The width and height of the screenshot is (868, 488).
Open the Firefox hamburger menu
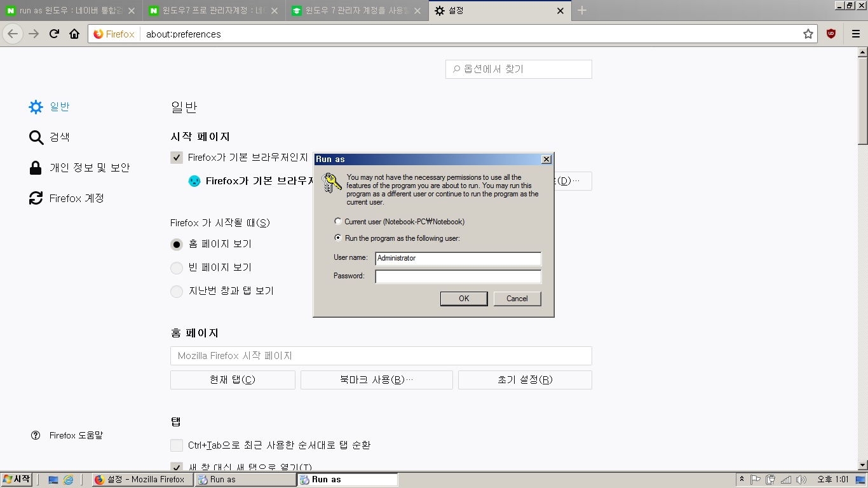click(855, 34)
